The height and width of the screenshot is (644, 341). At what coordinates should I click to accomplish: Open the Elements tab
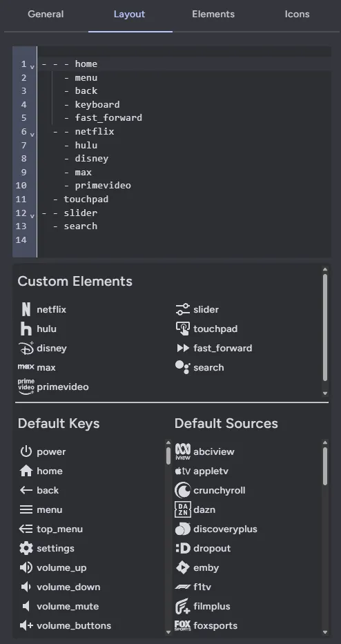(213, 14)
